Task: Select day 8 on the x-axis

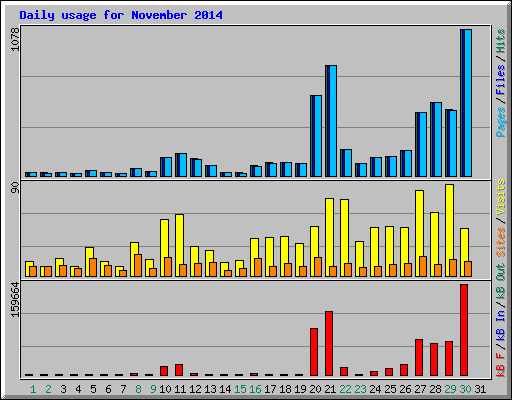Action: coord(138,389)
